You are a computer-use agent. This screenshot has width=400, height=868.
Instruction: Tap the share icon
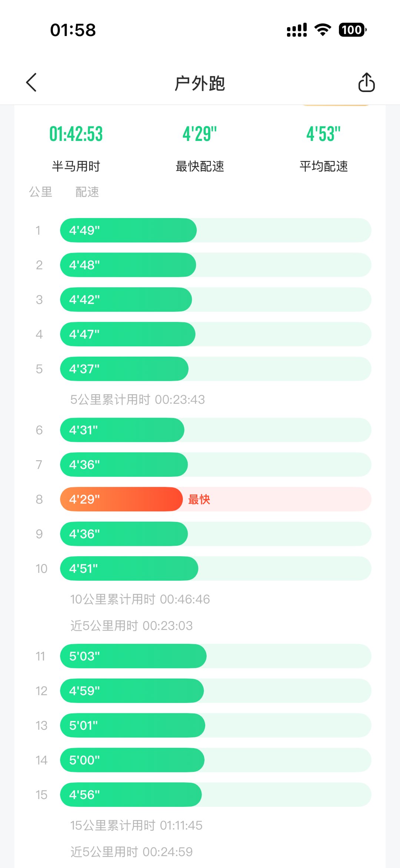point(366,82)
